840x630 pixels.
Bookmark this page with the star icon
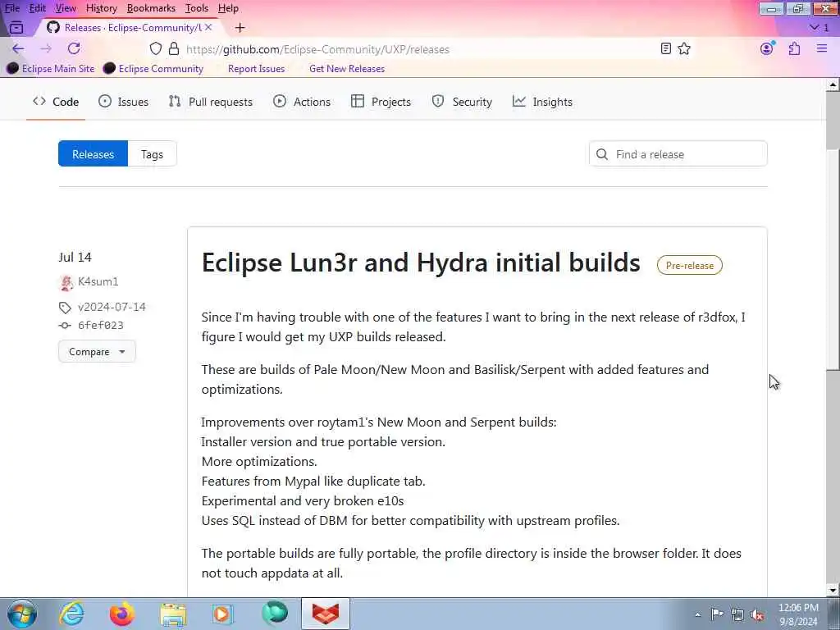[684, 48]
